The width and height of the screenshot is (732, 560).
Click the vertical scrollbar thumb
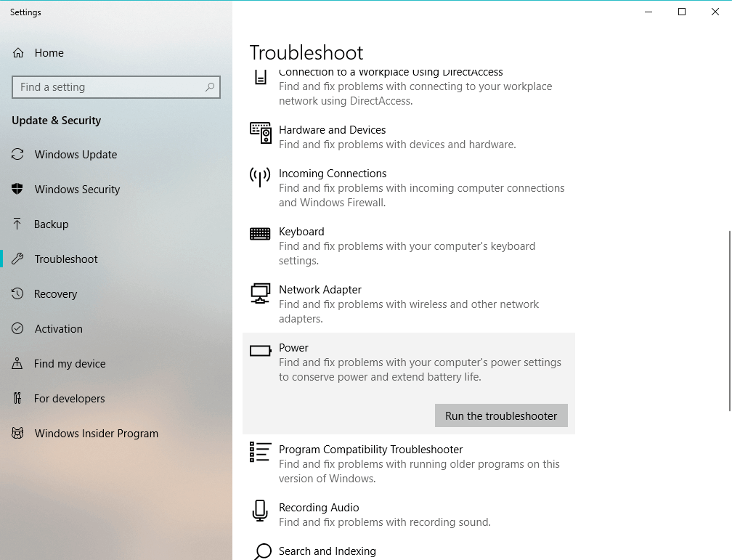[730, 321]
